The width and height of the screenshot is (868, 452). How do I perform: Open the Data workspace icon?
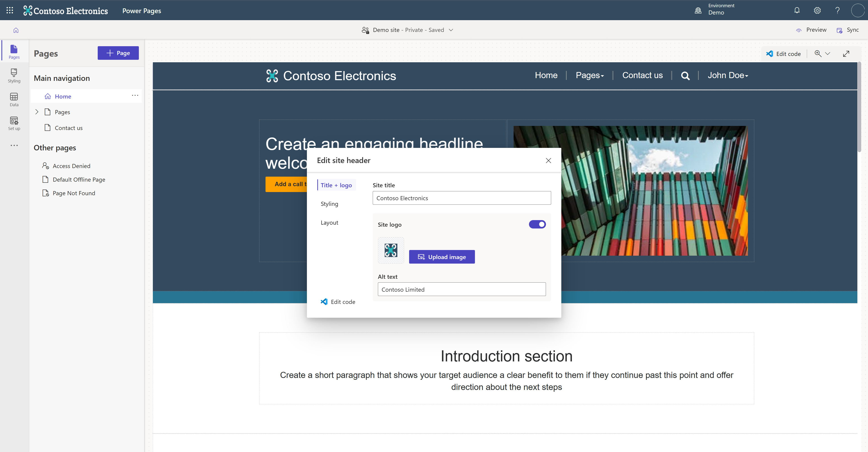pos(14,99)
